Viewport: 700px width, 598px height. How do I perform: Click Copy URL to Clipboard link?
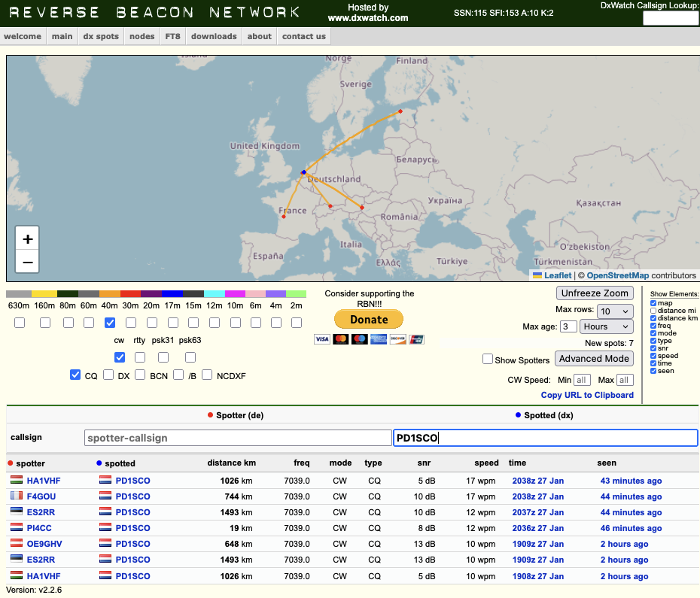(x=587, y=395)
